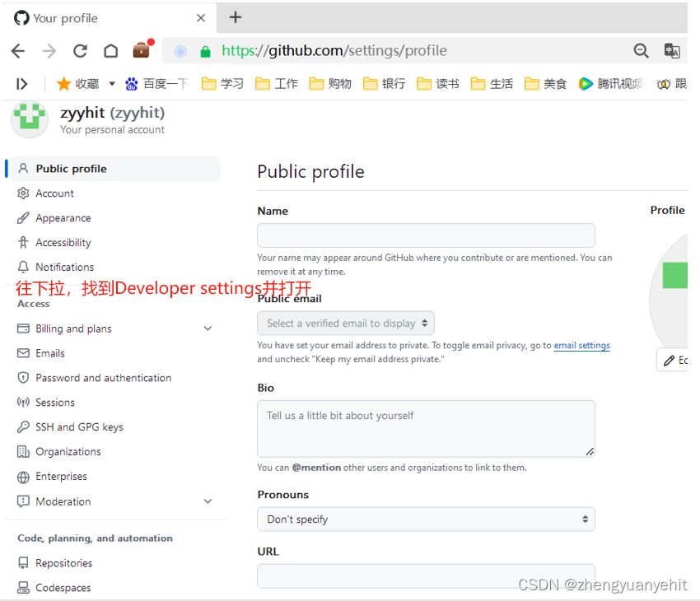The height and width of the screenshot is (601, 700).
Task: Click the green padlock security icon
Action: click(205, 51)
